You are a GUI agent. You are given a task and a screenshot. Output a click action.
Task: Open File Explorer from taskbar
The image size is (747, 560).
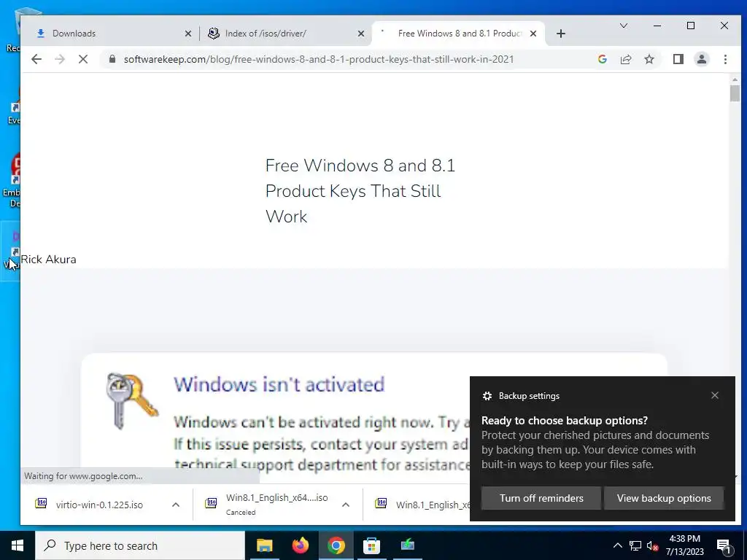(264, 545)
